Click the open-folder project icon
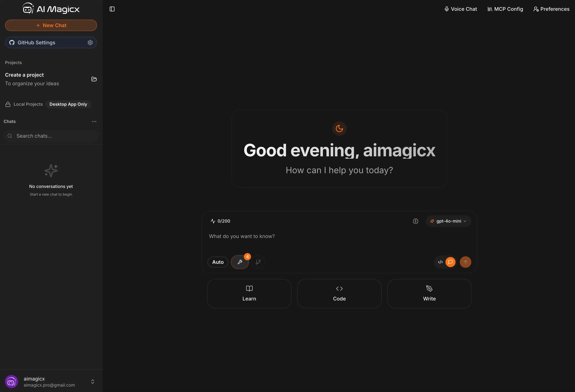 click(x=94, y=79)
